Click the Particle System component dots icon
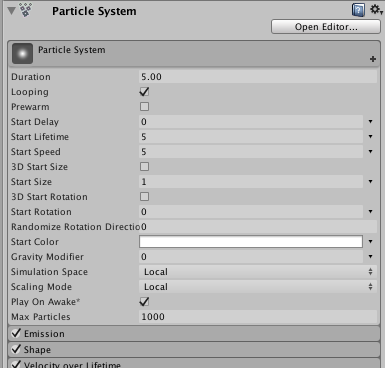The width and height of the screenshot is (385, 368). 26,10
